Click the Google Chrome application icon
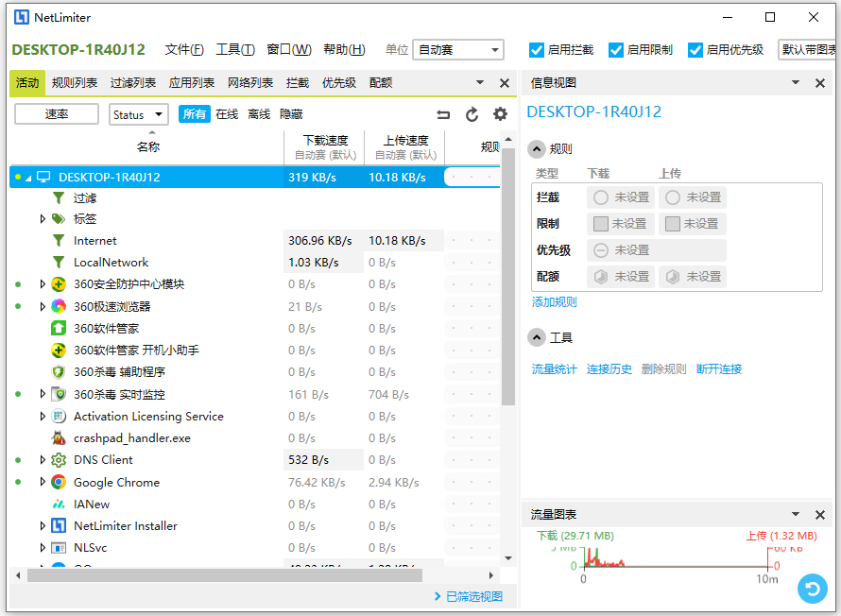Screen dimensions: 841x616 pos(59,482)
